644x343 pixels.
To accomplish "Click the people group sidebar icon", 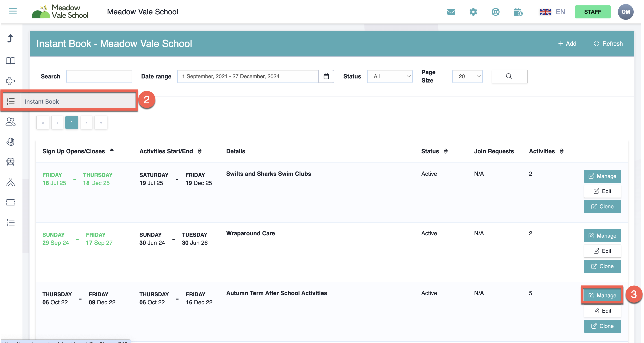I will point(11,122).
